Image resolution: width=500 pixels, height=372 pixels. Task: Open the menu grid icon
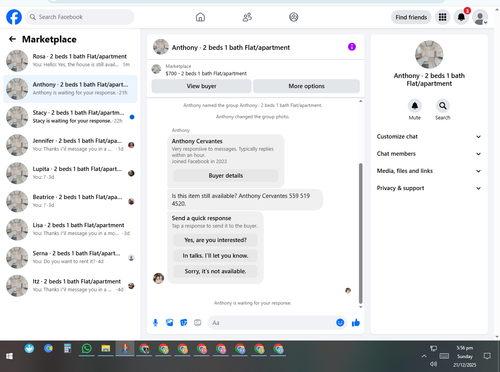coord(442,17)
